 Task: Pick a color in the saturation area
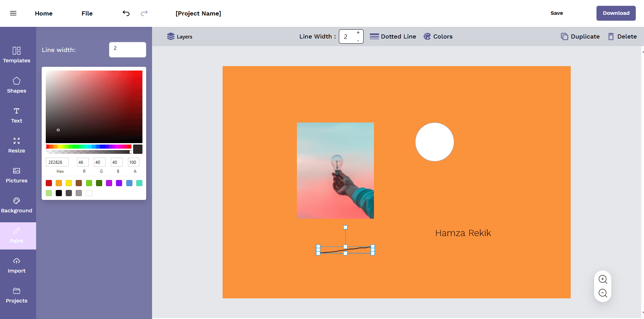point(94,107)
